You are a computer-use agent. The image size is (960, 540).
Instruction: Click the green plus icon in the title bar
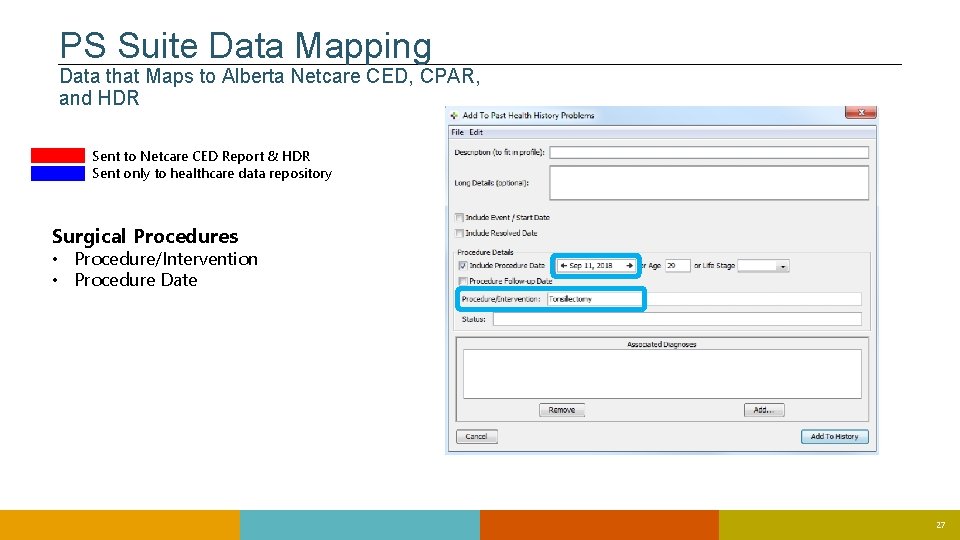point(454,116)
